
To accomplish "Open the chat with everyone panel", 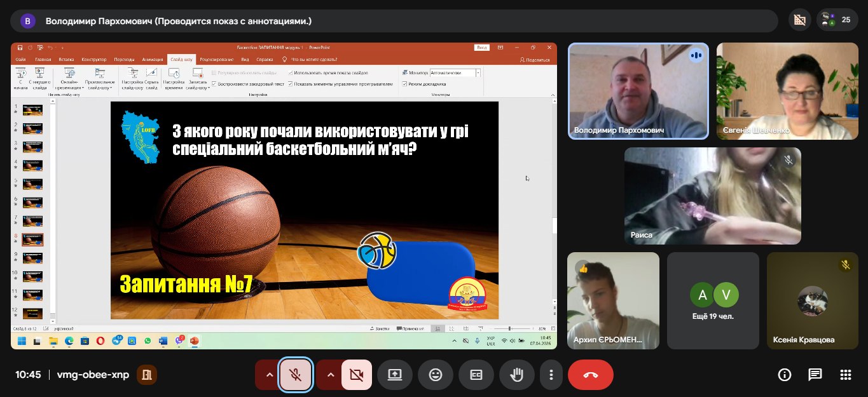I will [x=815, y=375].
